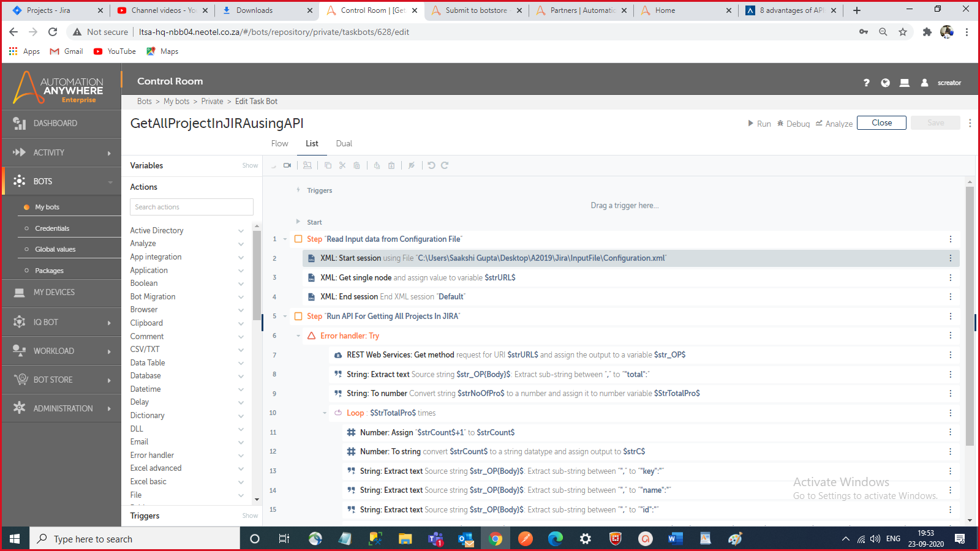Open the device laptop icon in header
This screenshot has width=980, height=551.
(x=904, y=83)
